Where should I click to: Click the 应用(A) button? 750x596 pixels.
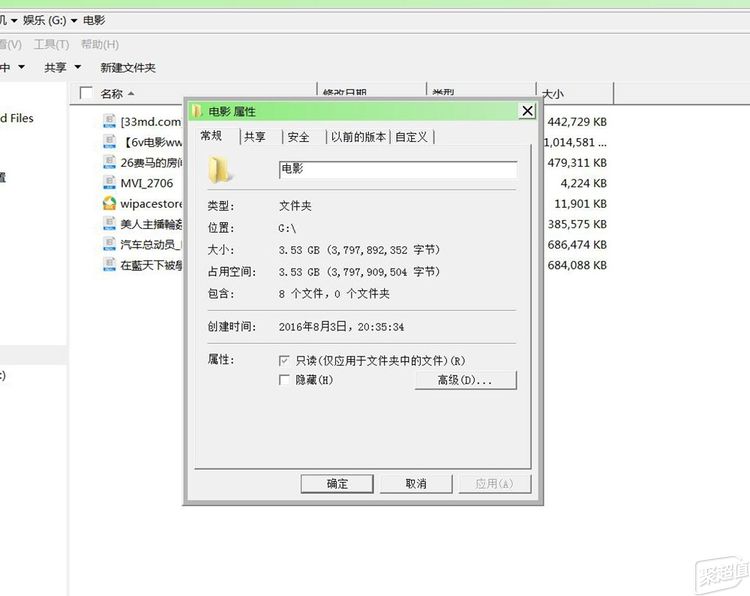[x=495, y=484]
